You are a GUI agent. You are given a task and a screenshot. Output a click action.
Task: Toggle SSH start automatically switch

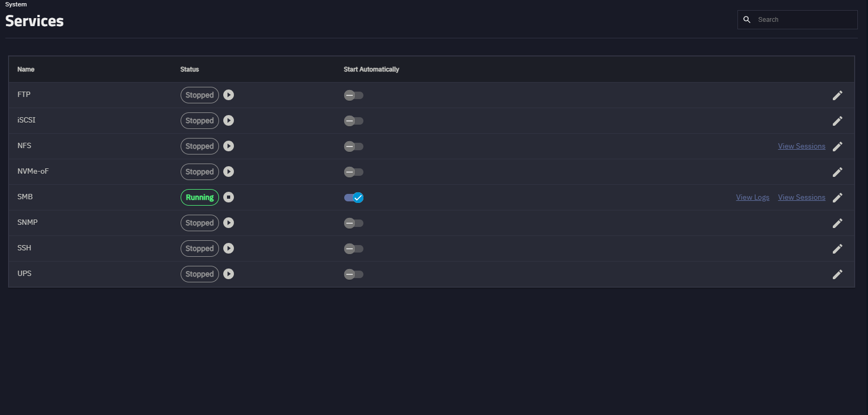pos(353,249)
